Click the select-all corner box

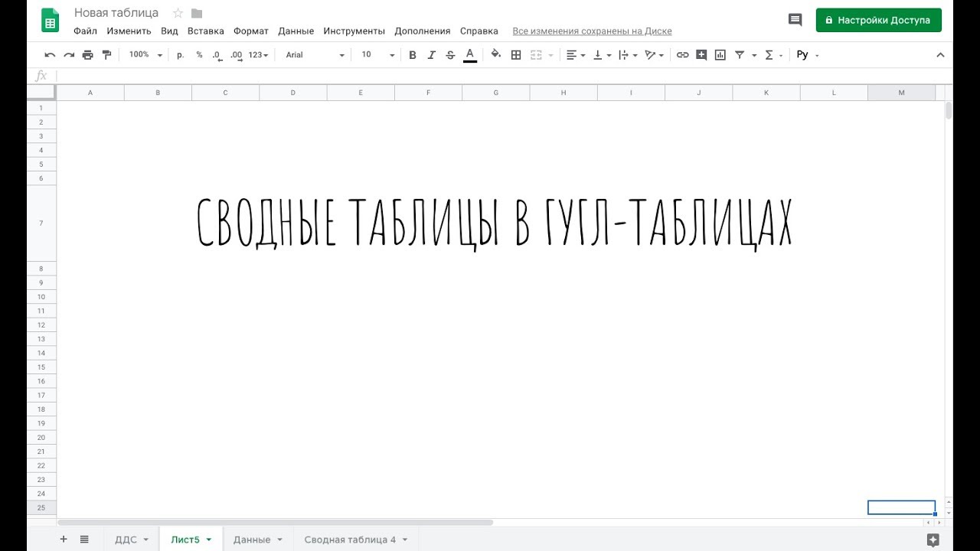click(x=41, y=92)
